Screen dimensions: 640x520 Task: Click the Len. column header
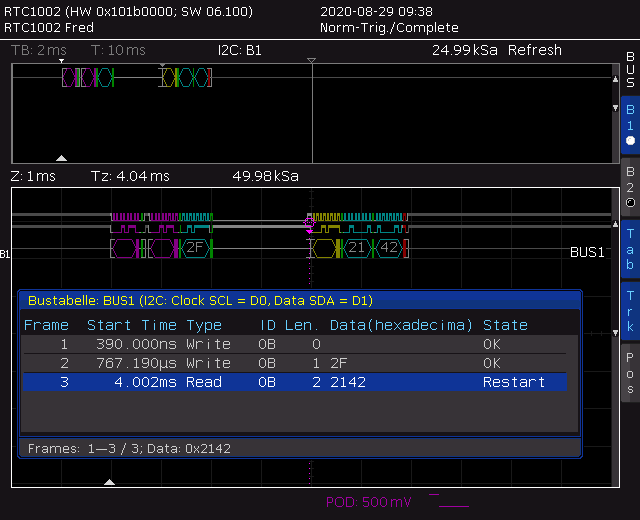tap(302, 325)
